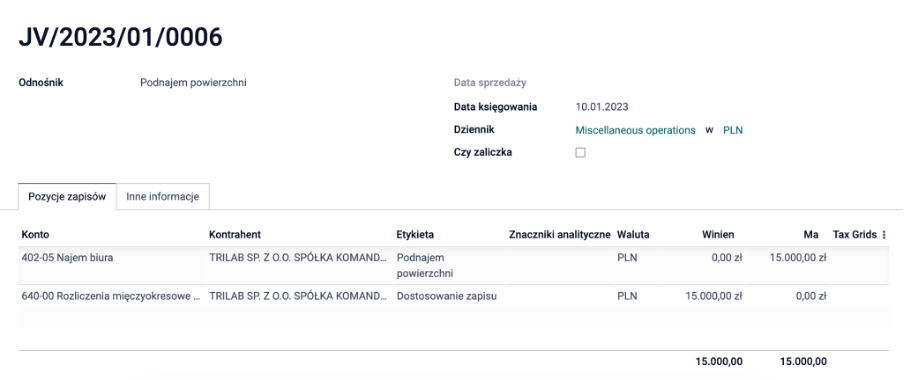Sort by the Winien column header

pos(718,235)
